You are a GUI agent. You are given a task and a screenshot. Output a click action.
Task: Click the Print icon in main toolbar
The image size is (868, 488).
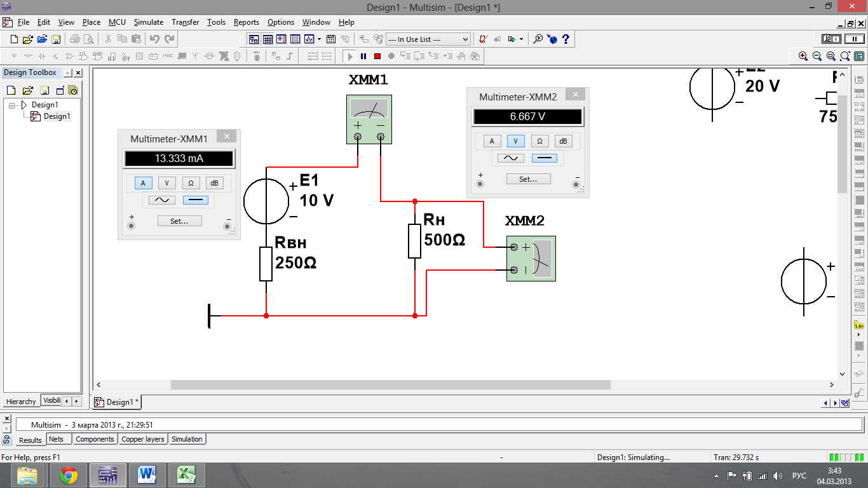click(74, 39)
